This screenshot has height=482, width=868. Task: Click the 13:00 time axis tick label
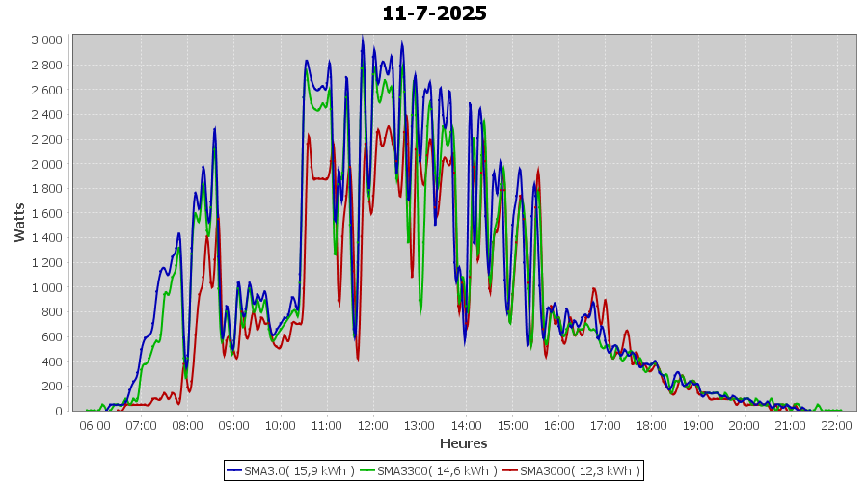pyautogui.click(x=420, y=425)
